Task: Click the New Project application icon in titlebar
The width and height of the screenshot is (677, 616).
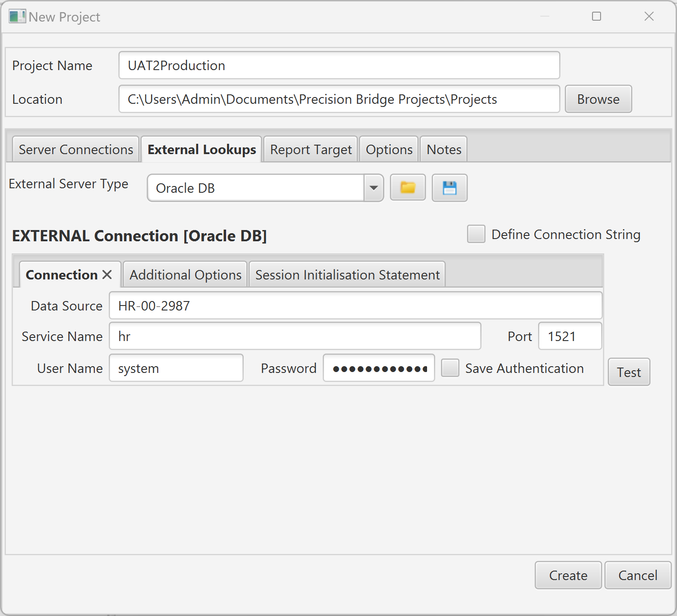Action: [x=17, y=16]
